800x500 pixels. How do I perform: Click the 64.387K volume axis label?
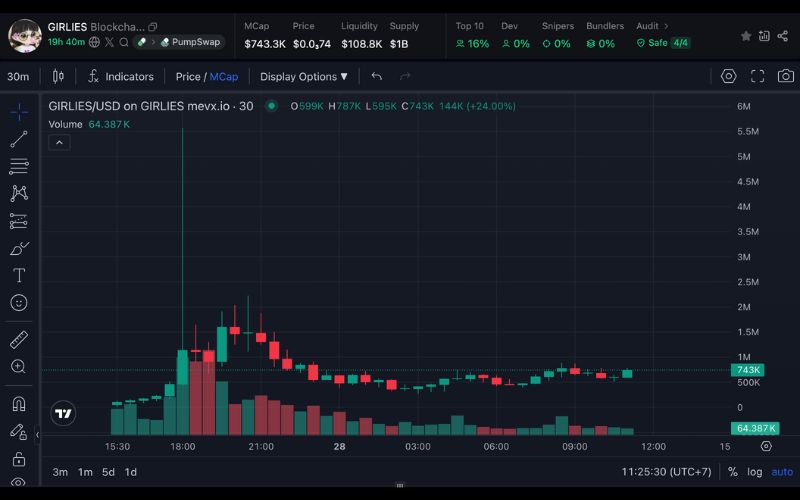(x=755, y=428)
